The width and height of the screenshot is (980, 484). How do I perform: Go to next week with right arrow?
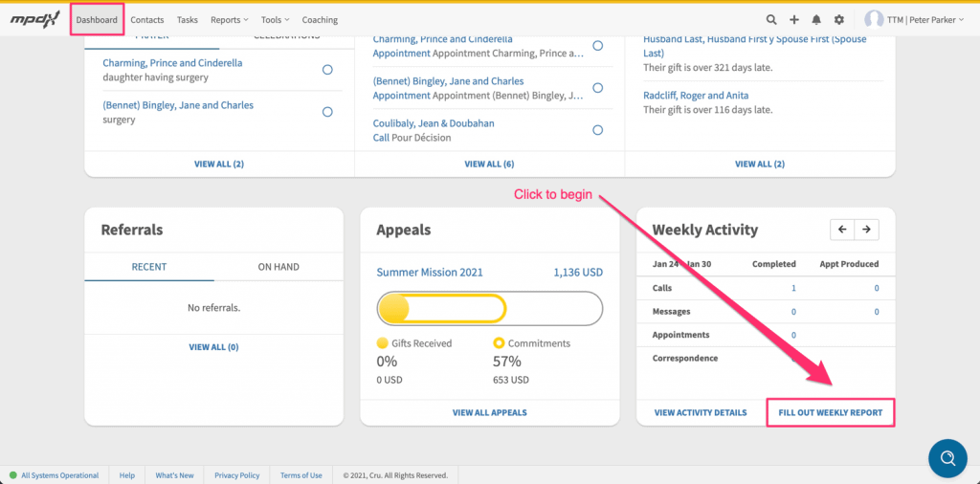[x=866, y=230]
